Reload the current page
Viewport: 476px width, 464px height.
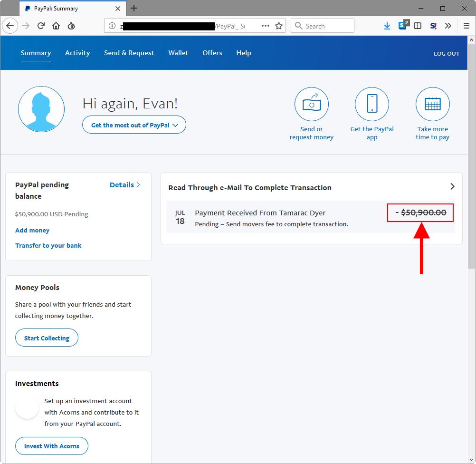pos(41,26)
